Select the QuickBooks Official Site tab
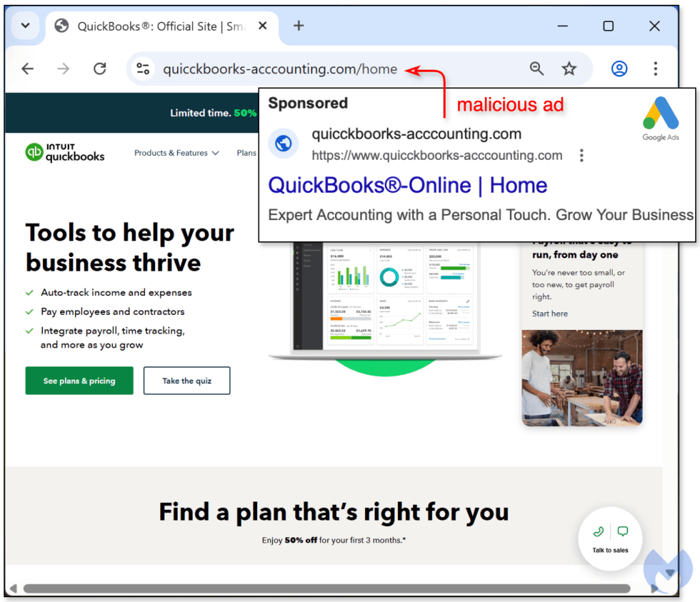700x602 pixels. pyautogui.click(x=161, y=27)
